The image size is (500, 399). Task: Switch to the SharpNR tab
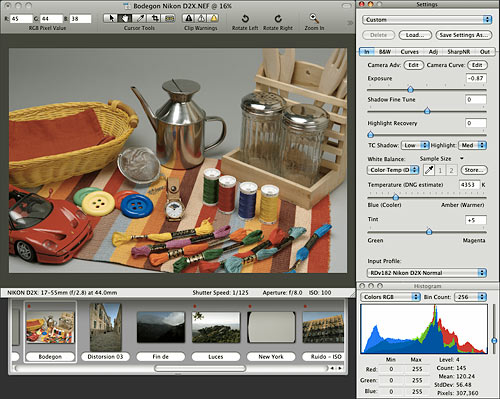[459, 52]
